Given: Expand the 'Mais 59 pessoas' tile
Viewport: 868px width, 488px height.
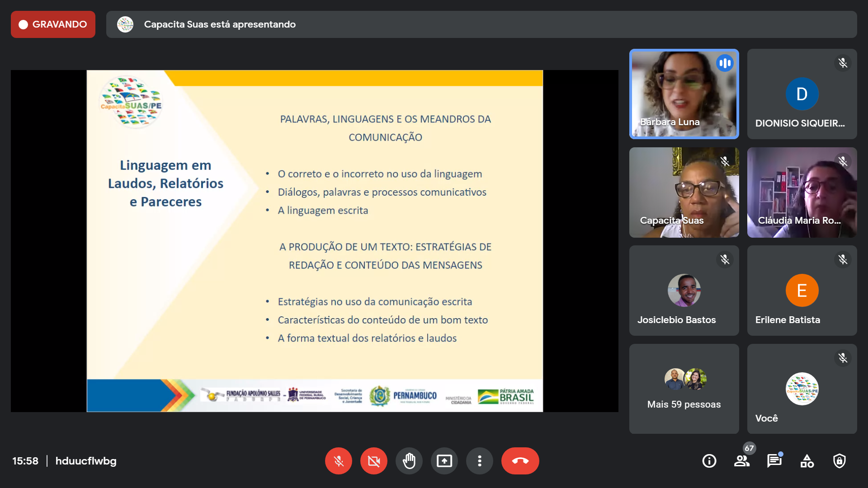Looking at the screenshot, I should 684,389.
